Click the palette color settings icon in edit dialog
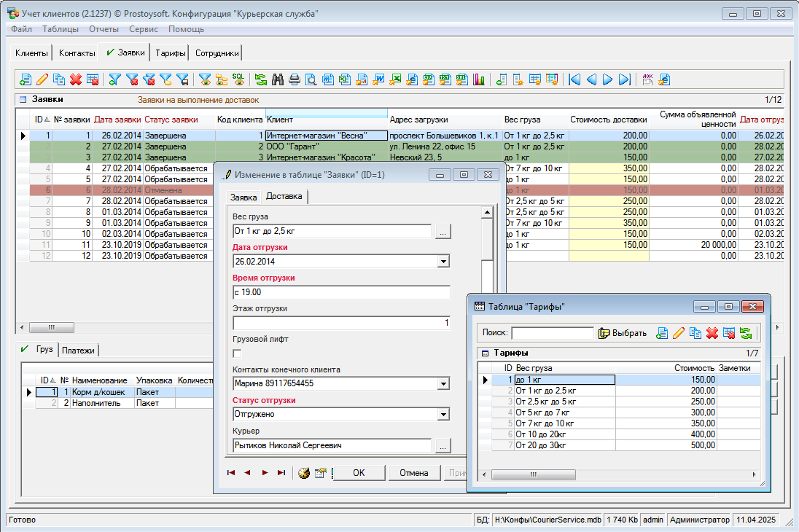 304,473
